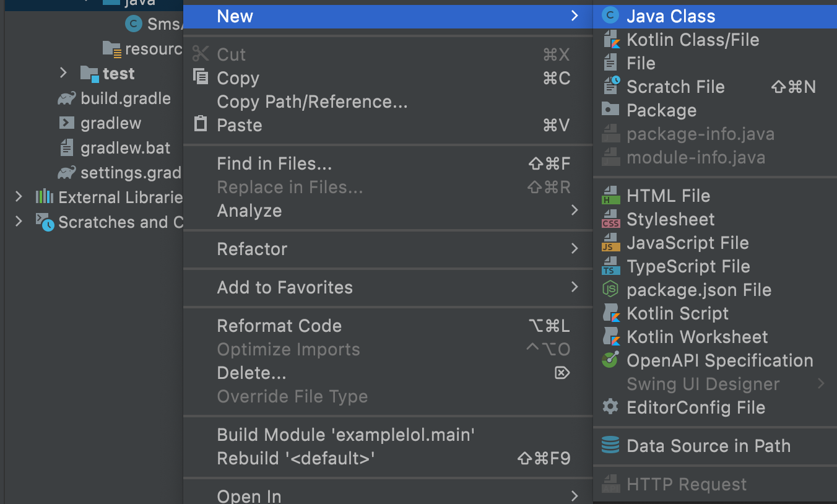Select EditorConfig File menu entry
Viewport: 837px width, 504px height.
pos(715,407)
